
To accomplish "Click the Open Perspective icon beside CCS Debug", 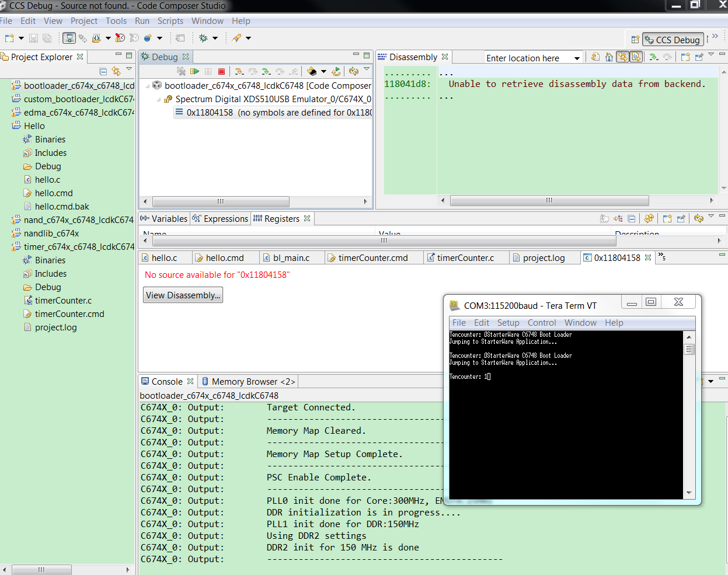I will point(635,40).
